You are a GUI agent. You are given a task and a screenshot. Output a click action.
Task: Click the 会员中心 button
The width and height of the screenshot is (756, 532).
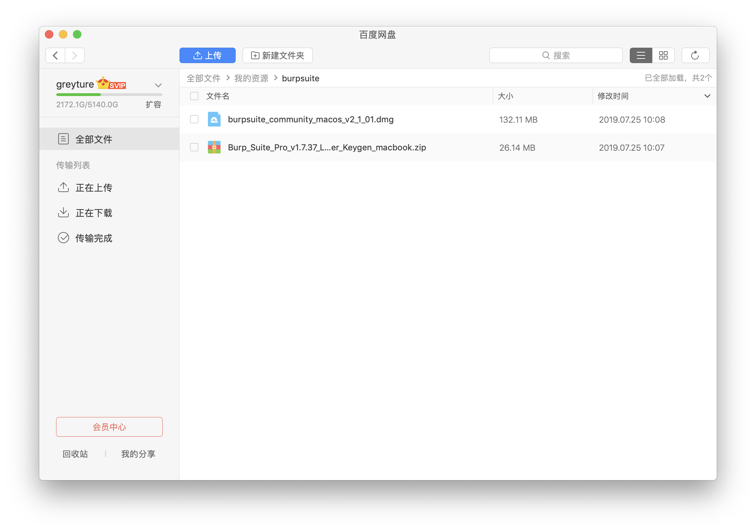coord(109,427)
